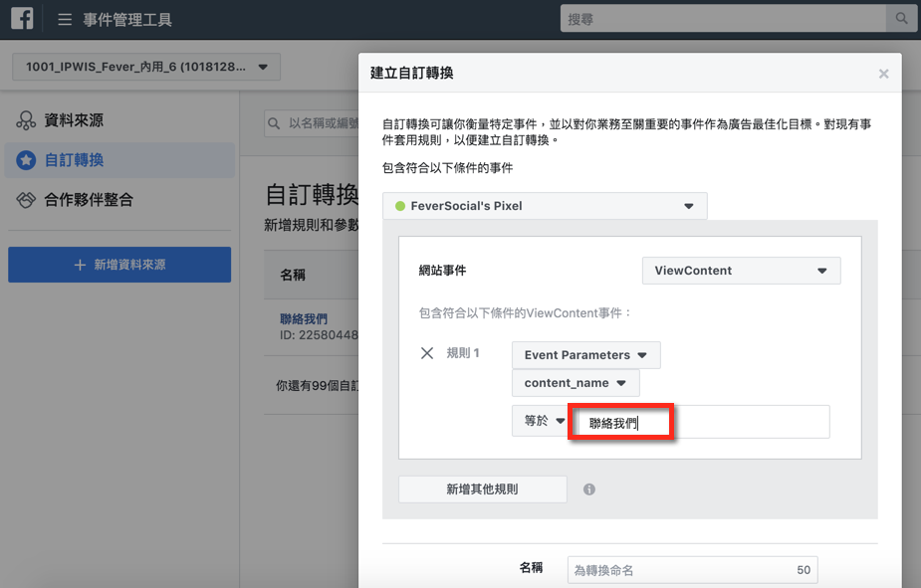Click the 資料來源 sidebar icon

(26, 120)
